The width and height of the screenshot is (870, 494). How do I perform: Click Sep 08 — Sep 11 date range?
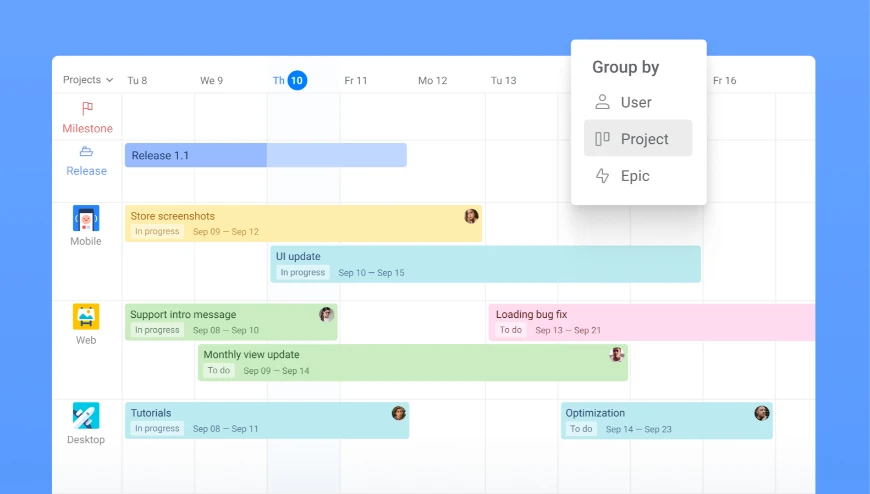pyautogui.click(x=226, y=429)
